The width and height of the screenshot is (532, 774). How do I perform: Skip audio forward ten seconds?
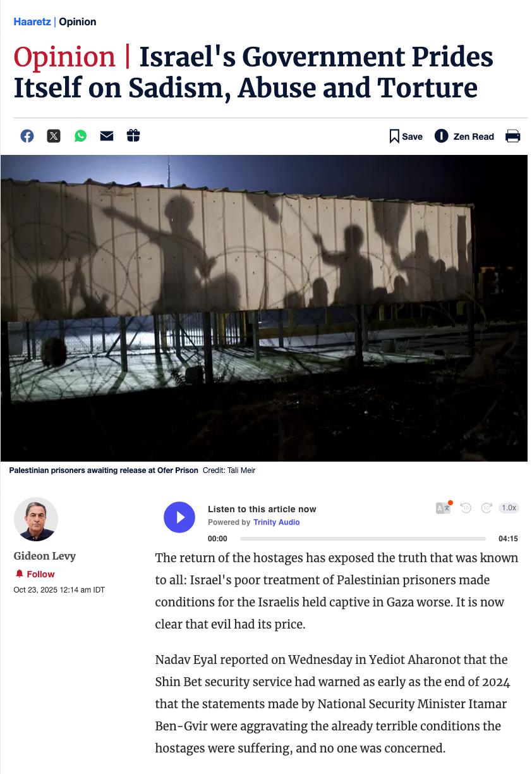[x=487, y=508]
